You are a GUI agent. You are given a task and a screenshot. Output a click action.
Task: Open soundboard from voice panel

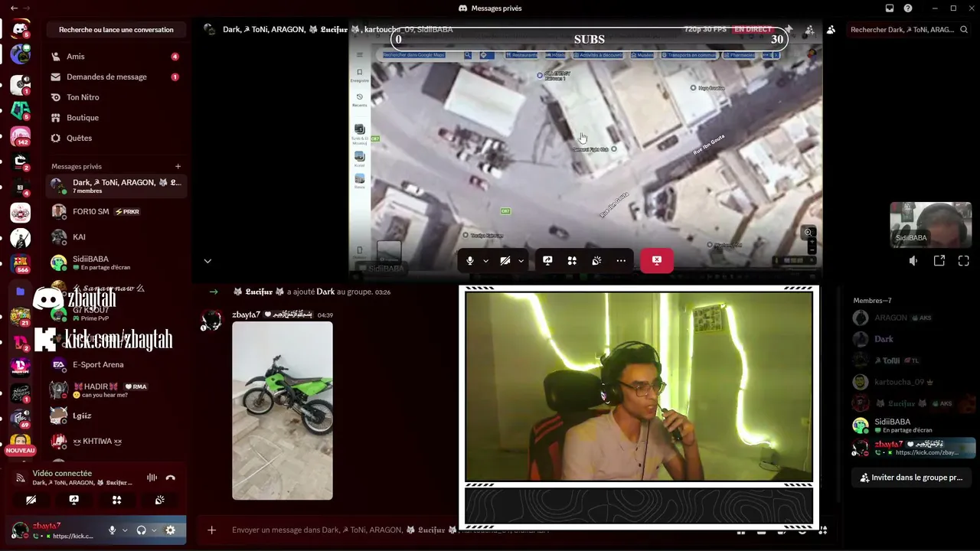point(159,500)
